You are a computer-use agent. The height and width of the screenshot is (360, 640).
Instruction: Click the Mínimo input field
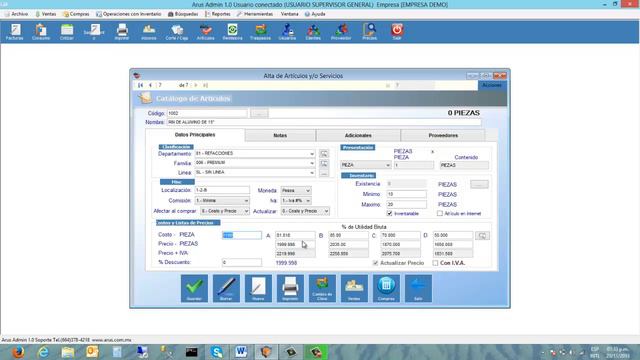point(406,194)
